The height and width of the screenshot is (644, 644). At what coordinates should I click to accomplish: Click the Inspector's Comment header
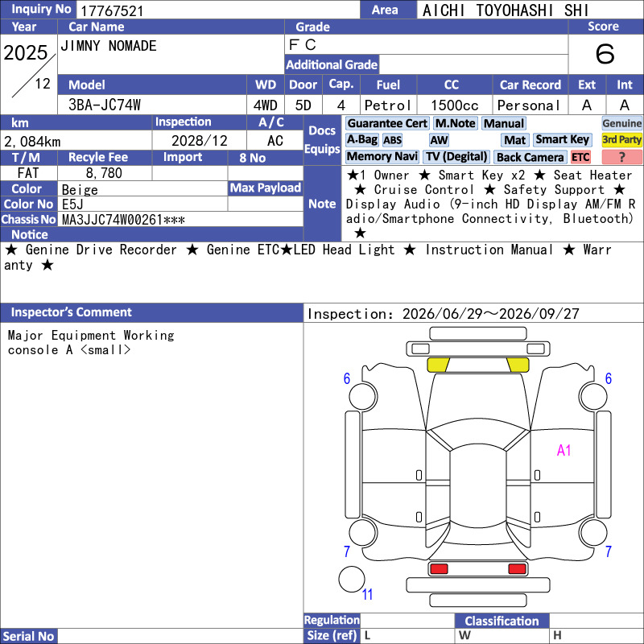(x=151, y=312)
